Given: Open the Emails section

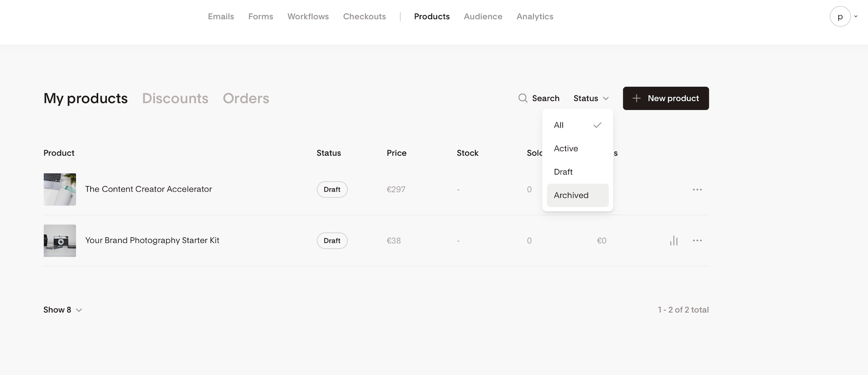Looking at the screenshot, I should click(221, 17).
